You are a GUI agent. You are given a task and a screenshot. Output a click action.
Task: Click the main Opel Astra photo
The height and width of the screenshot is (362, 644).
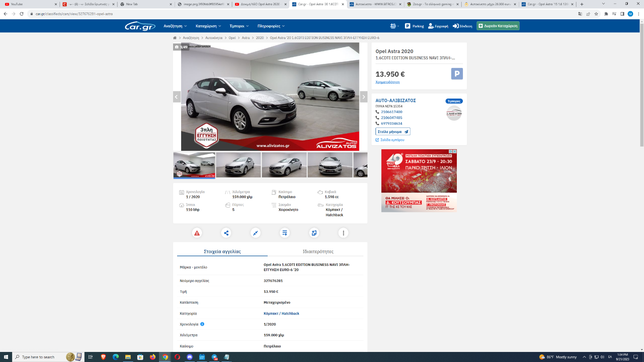(270, 97)
